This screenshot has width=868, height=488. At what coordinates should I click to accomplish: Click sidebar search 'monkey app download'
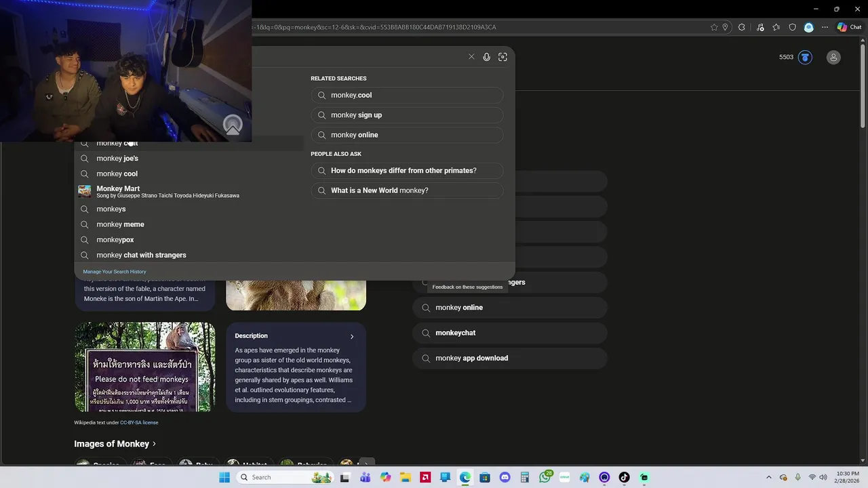pos(510,358)
